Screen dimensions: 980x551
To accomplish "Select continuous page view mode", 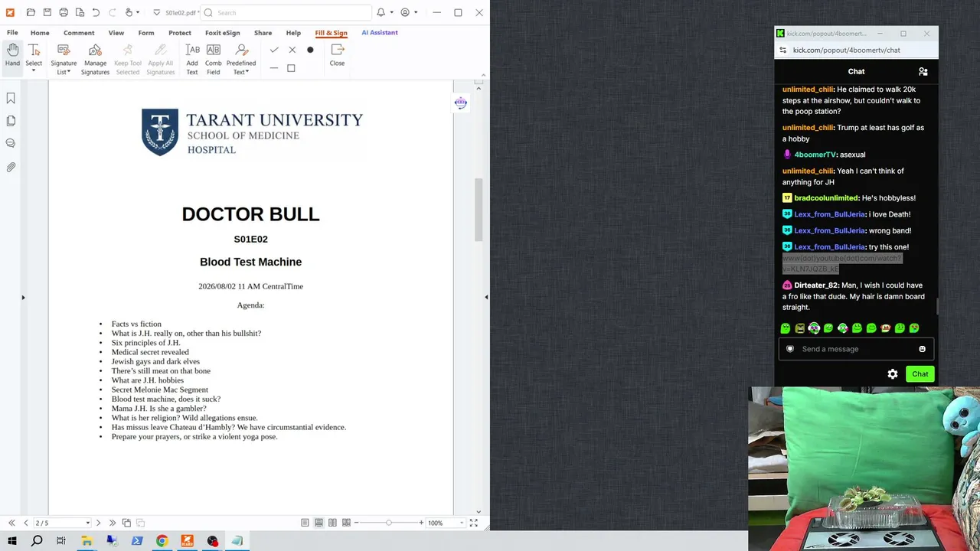I will (318, 523).
